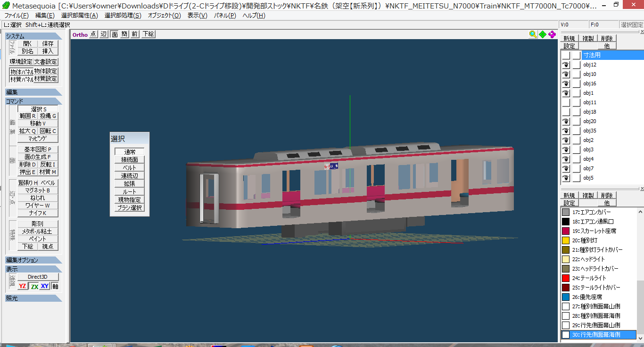This screenshot has height=347, width=644.
Task: Toggle face display 面 in viewport bar
Action: (114, 34)
